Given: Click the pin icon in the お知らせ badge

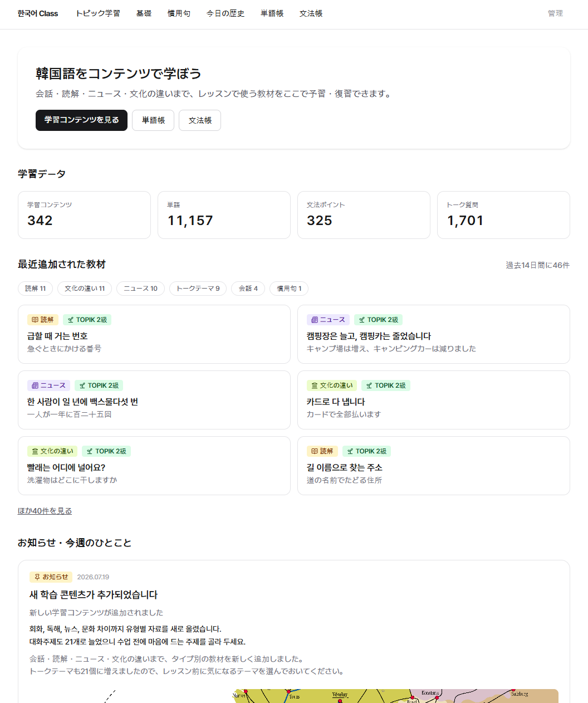Looking at the screenshot, I should 37,577.
